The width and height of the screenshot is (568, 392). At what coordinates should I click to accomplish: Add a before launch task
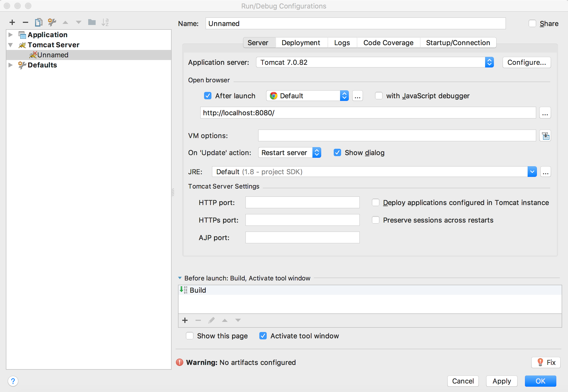pyautogui.click(x=185, y=320)
